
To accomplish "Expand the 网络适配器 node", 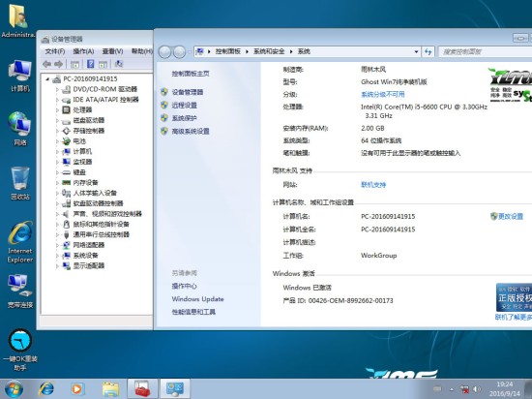I will [x=57, y=245].
